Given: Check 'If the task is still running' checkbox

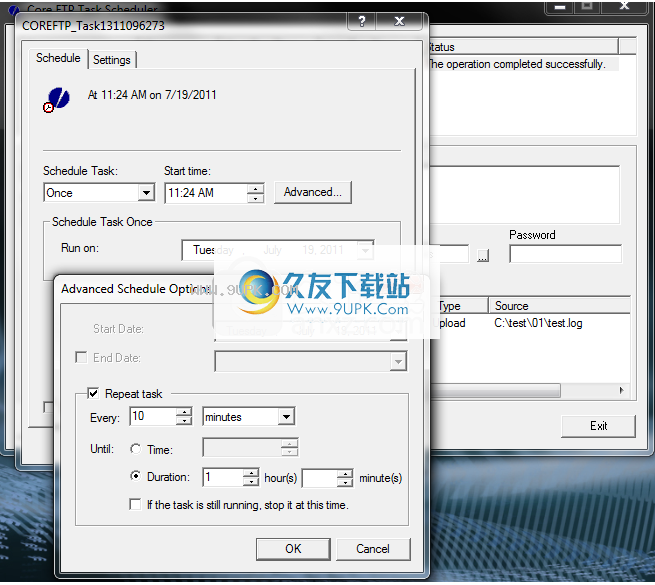Looking at the screenshot, I should point(135,504).
